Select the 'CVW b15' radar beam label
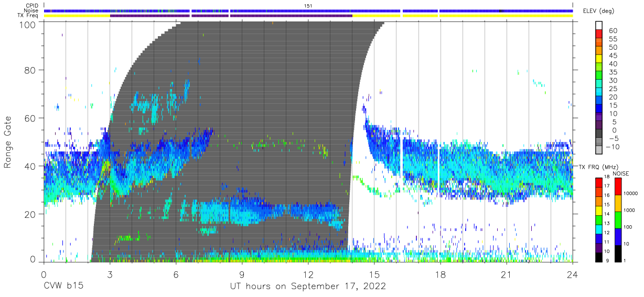Image resolution: width=644 pixels, height=297 pixels. [x=63, y=287]
